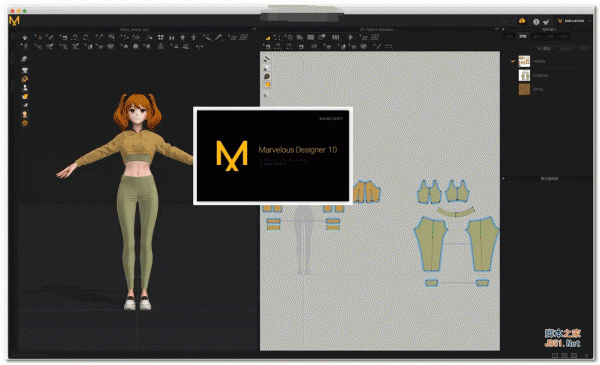Switch to the highlighted tab in the right panel
The height and width of the screenshot is (365, 600).
point(523,36)
